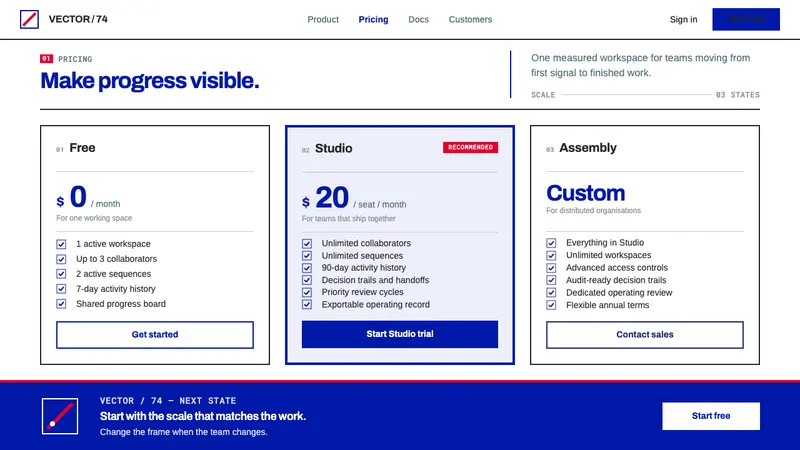Click the Custom price heading
The height and width of the screenshot is (450, 800).
coord(585,193)
